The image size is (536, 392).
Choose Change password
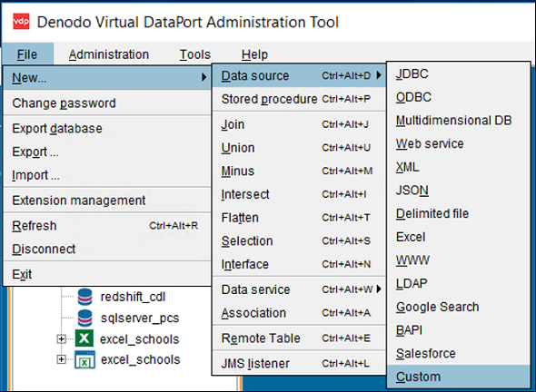[107, 103]
